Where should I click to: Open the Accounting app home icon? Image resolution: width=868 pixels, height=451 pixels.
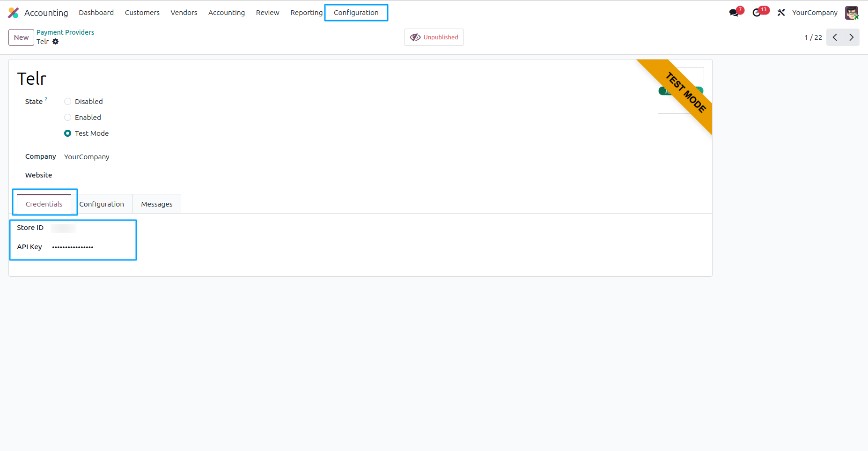[x=13, y=13]
